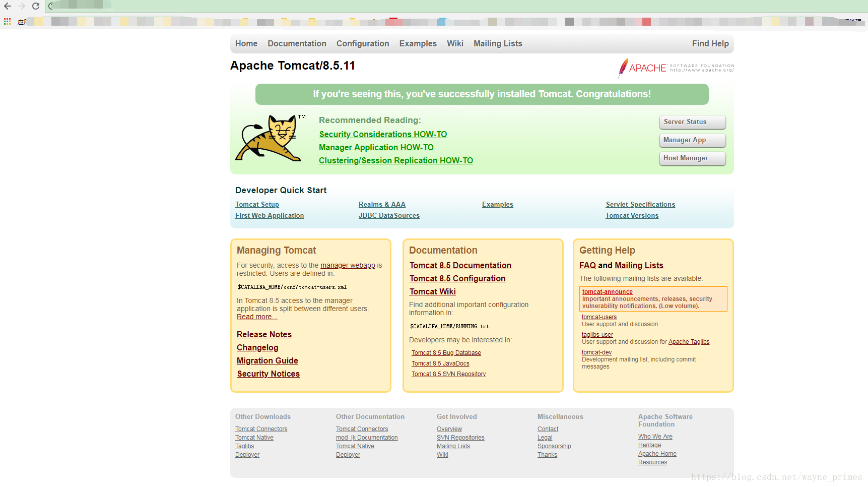Open the Home menu item
The height and width of the screenshot is (487, 868).
click(246, 44)
